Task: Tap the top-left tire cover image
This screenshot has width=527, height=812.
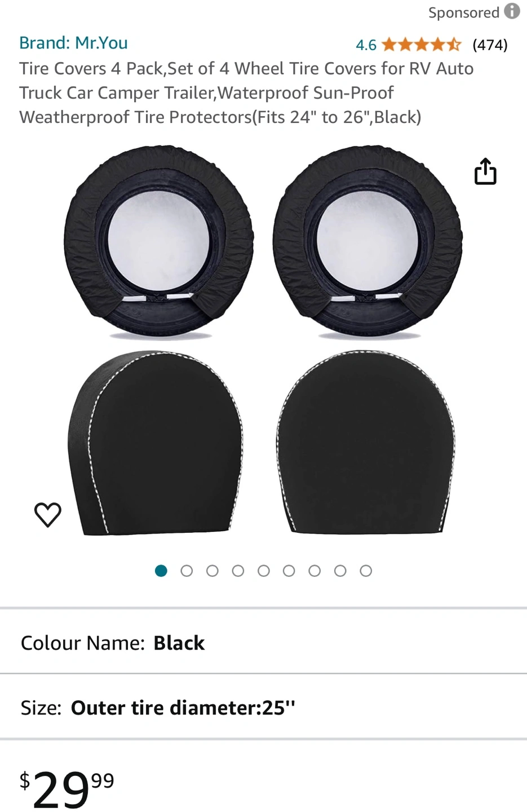Action: tap(158, 242)
